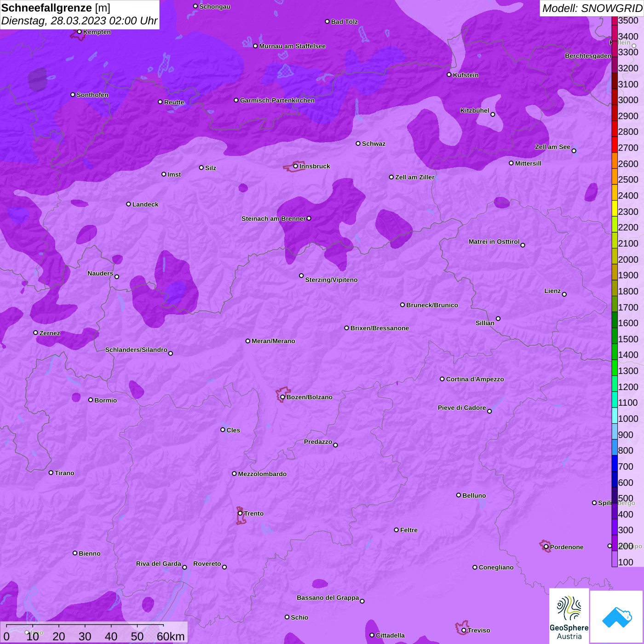This screenshot has width=644, height=644.
Task: Click the Cortina d'Ampezzo label
Action: coord(475,379)
